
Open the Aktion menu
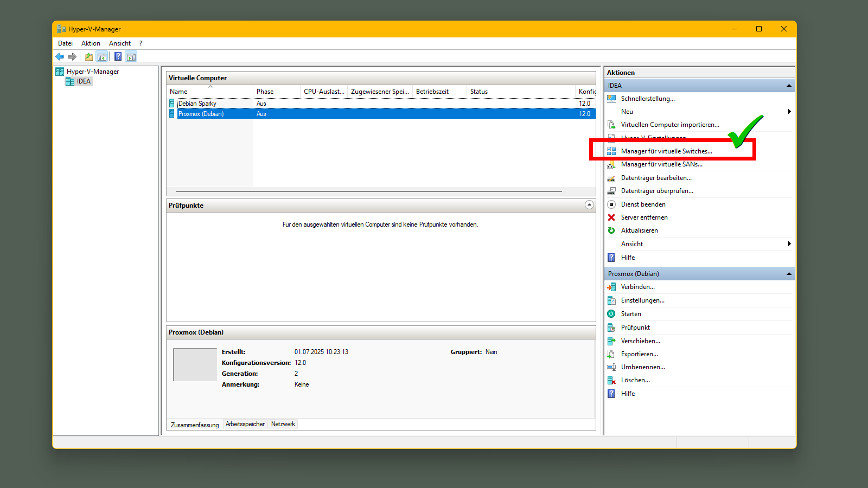(91, 43)
